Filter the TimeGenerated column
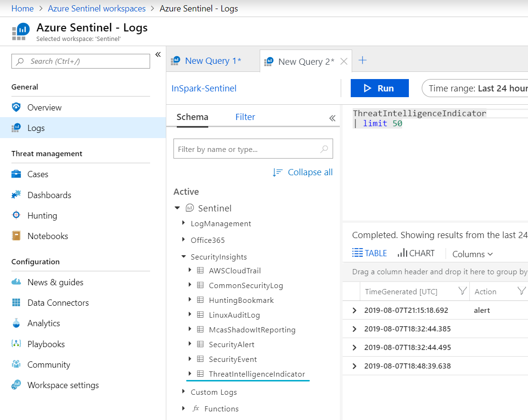Image resolution: width=528 pixels, height=420 pixels. (x=463, y=291)
